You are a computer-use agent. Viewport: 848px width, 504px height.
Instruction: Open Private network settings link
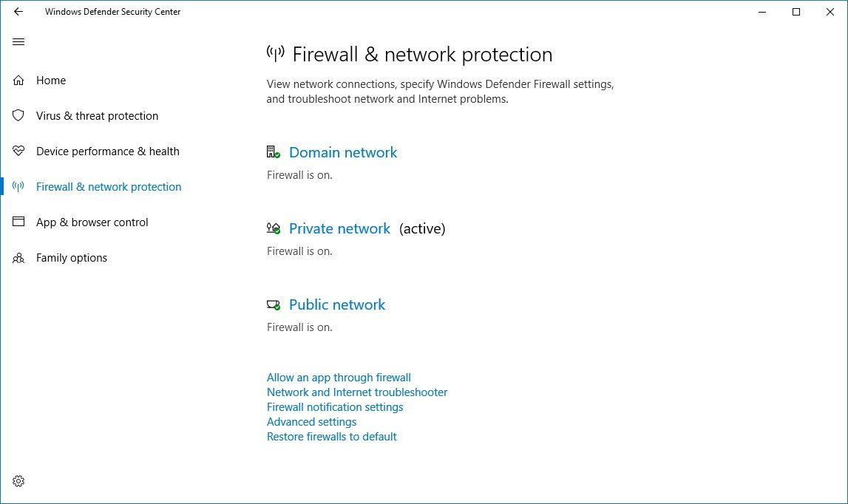[339, 228]
